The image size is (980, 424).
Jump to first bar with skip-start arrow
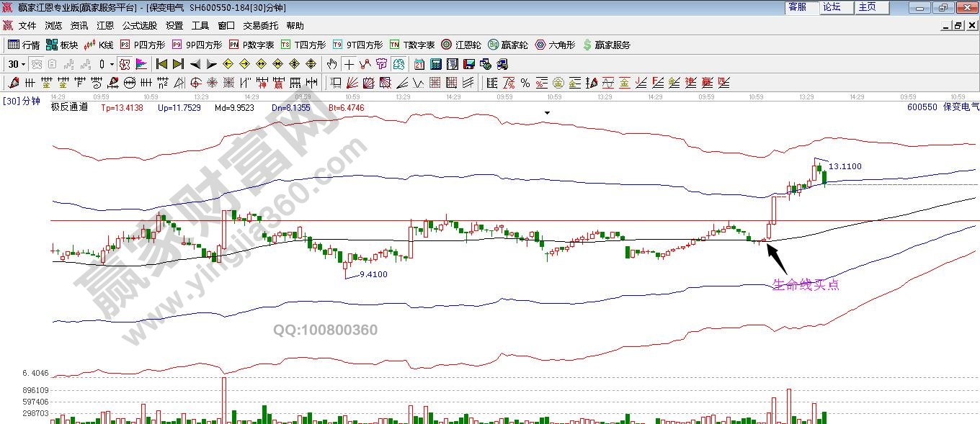pyautogui.click(x=161, y=64)
